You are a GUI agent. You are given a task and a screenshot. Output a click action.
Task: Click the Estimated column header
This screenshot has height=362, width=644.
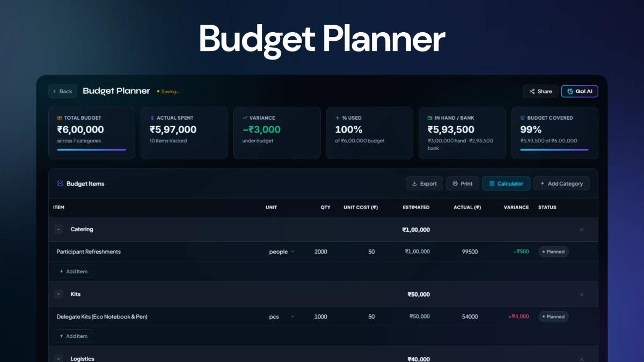(x=416, y=208)
